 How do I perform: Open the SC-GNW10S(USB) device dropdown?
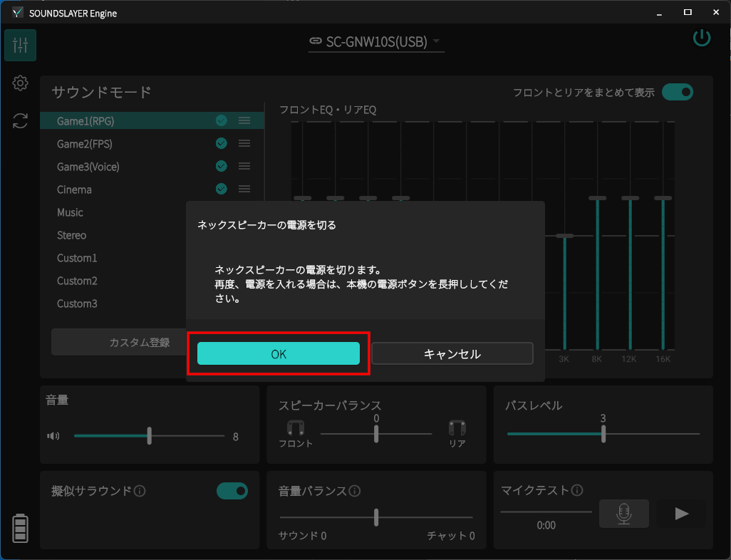click(x=375, y=41)
